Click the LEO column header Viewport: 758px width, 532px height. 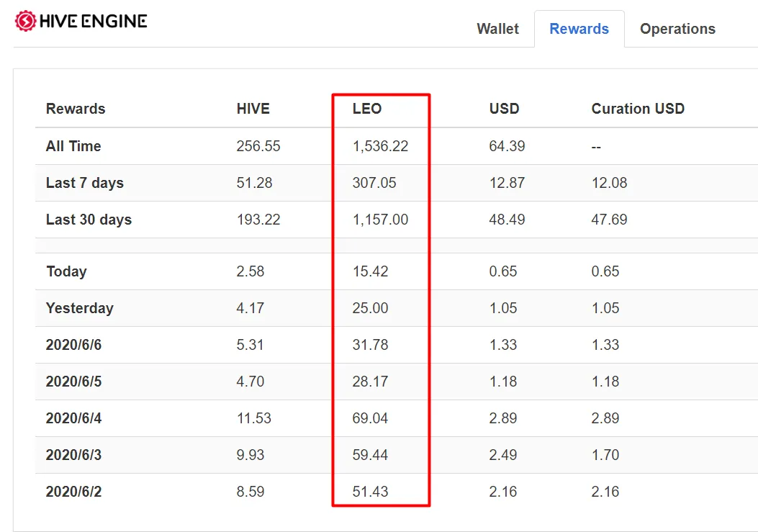pos(367,109)
